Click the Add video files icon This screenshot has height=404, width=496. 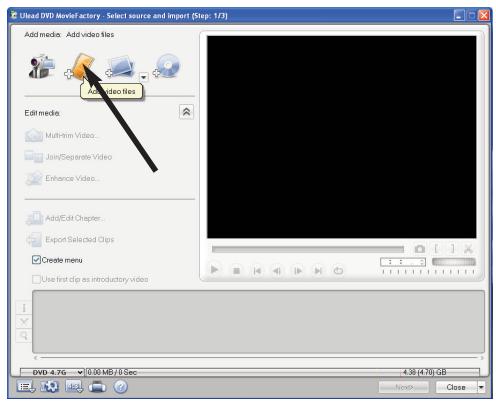[80, 67]
